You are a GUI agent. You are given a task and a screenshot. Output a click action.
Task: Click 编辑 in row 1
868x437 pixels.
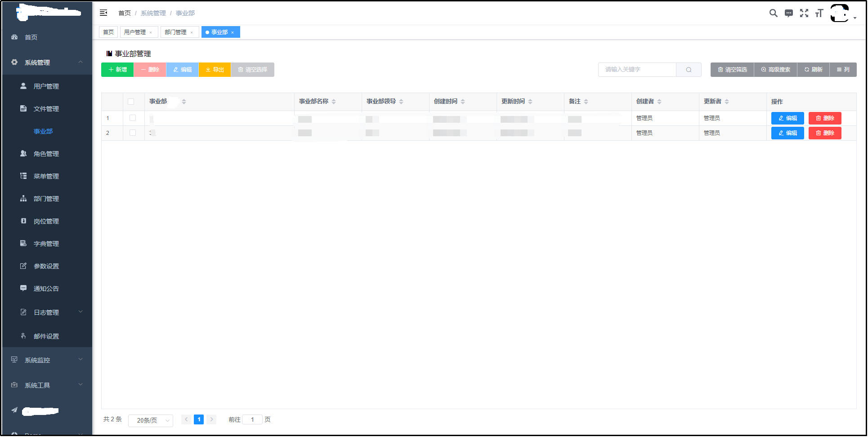click(x=787, y=118)
